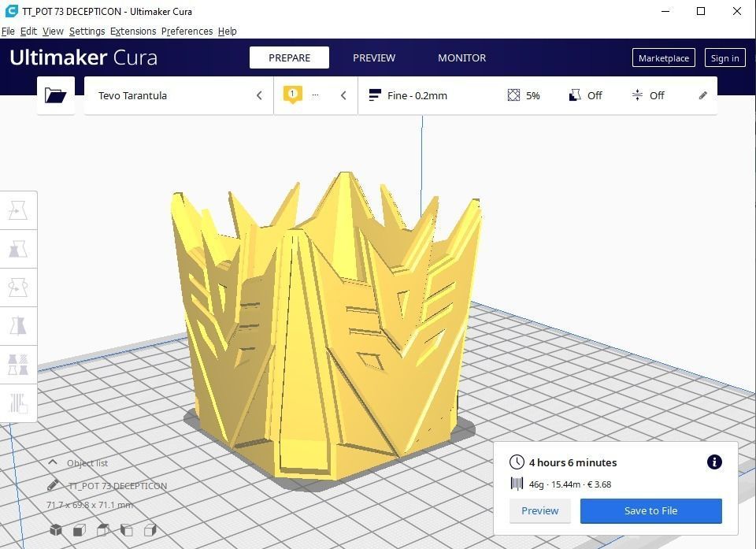This screenshot has height=549, width=756.
Task: Click the three dots next to extruder icon
Action: pyautogui.click(x=315, y=95)
